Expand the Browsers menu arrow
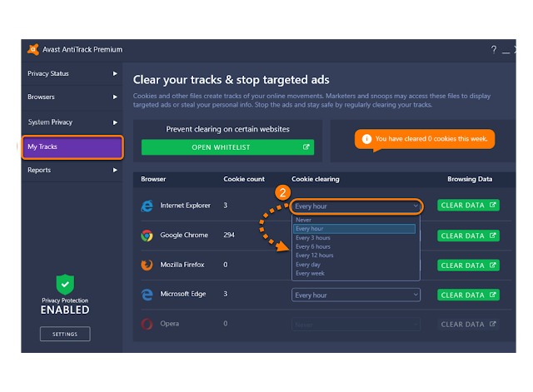Screen dimensions: 533x392 point(115,97)
